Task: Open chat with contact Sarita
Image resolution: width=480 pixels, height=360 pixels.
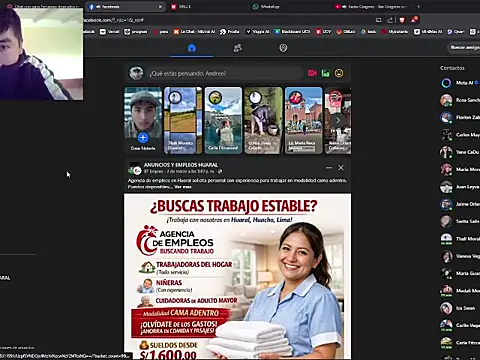Action: [x=460, y=221]
